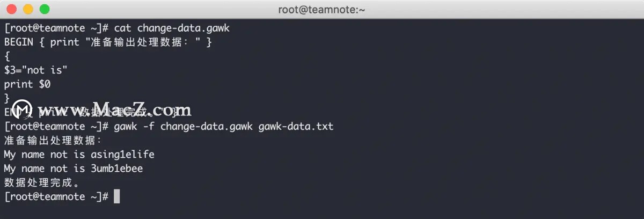Click the last [root@teamnote ~]# prompt

click(56, 196)
